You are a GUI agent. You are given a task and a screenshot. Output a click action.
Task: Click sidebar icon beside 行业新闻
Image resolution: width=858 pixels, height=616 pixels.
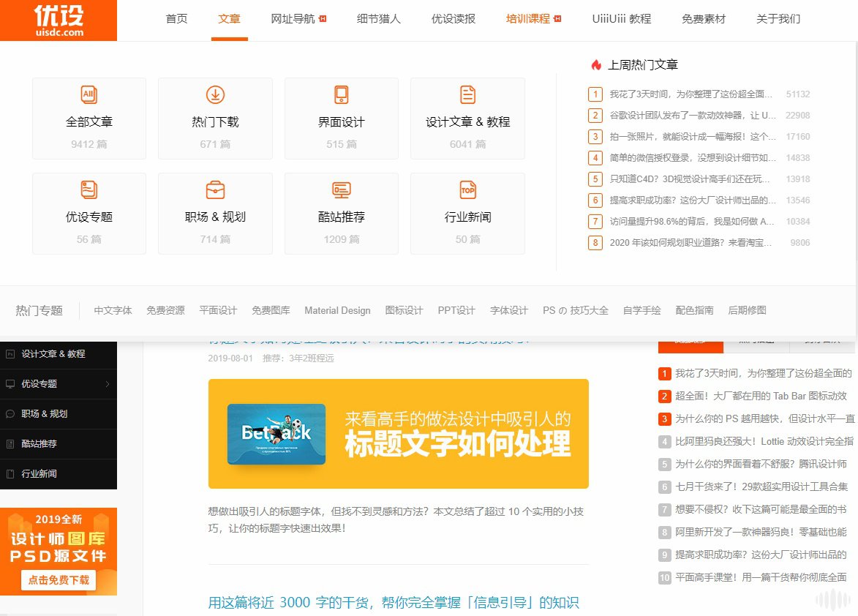point(10,474)
